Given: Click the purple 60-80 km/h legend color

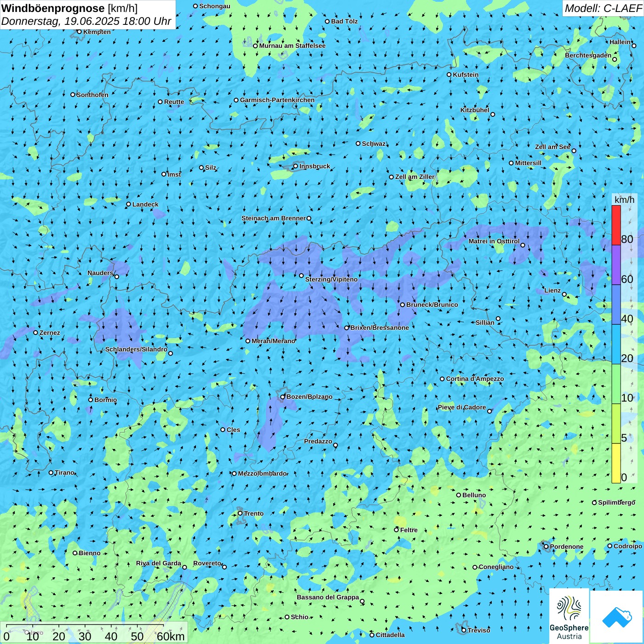Looking at the screenshot, I should [616, 265].
